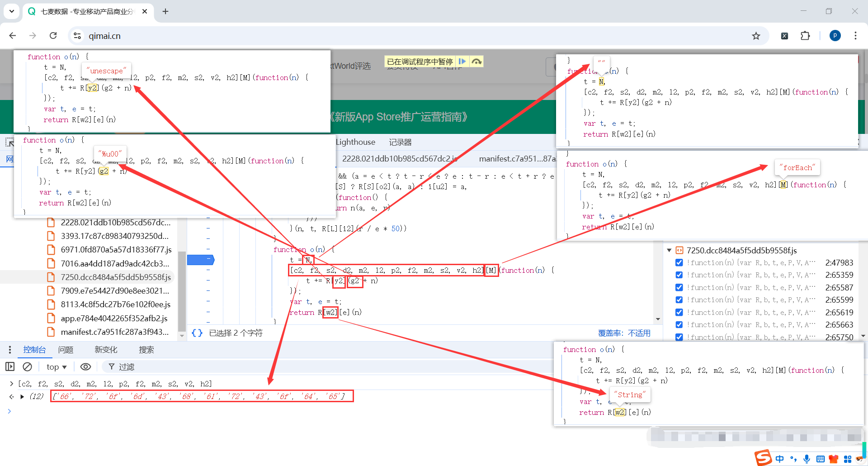Untick the breakpoint at 2:65663
The width and height of the screenshot is (868, 466).
point(679,324)
